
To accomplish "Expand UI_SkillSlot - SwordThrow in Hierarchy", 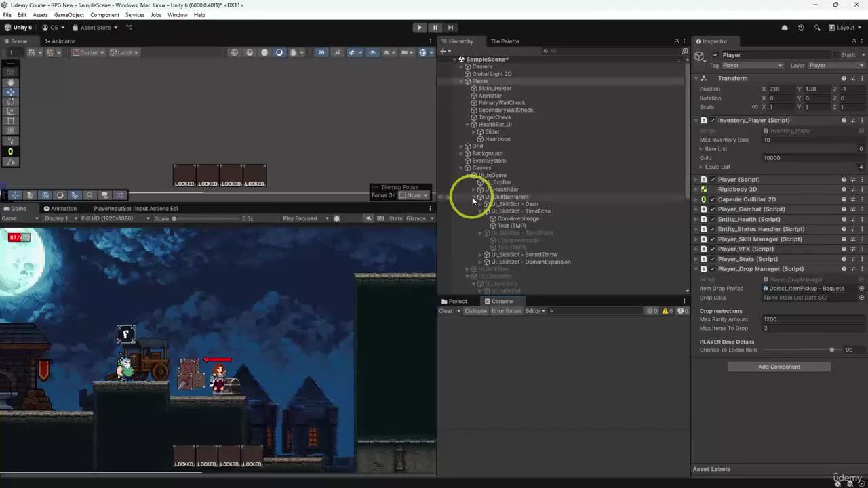I will point(480,255).
